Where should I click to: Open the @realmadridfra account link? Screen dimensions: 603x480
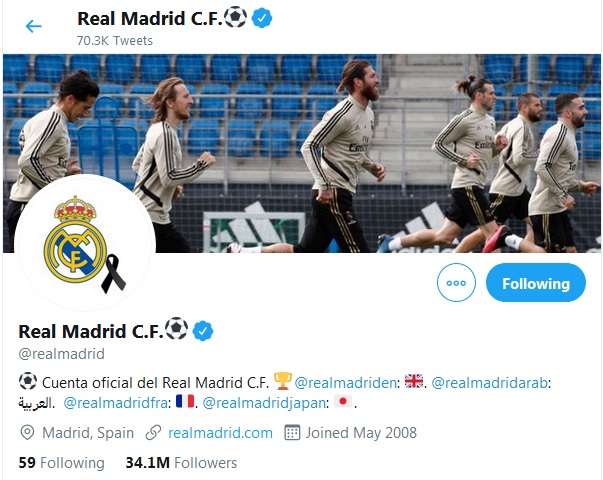[x=115, y=403]
